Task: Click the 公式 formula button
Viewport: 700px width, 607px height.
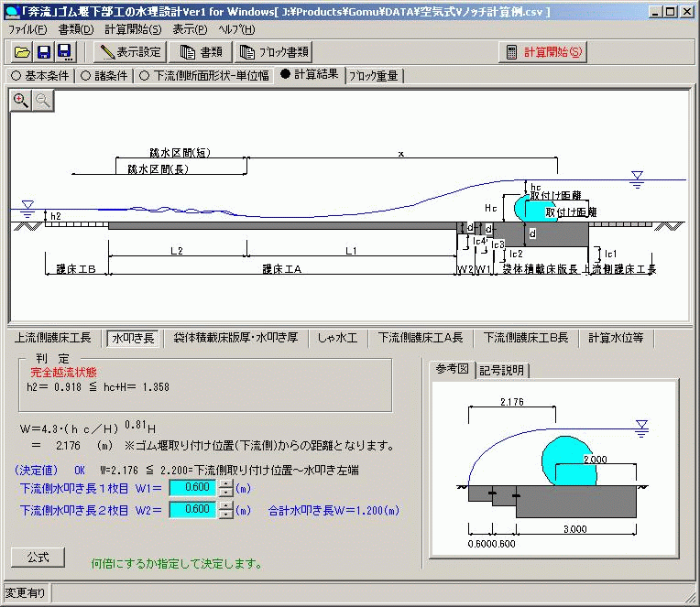Action: [x=38, y=558]
